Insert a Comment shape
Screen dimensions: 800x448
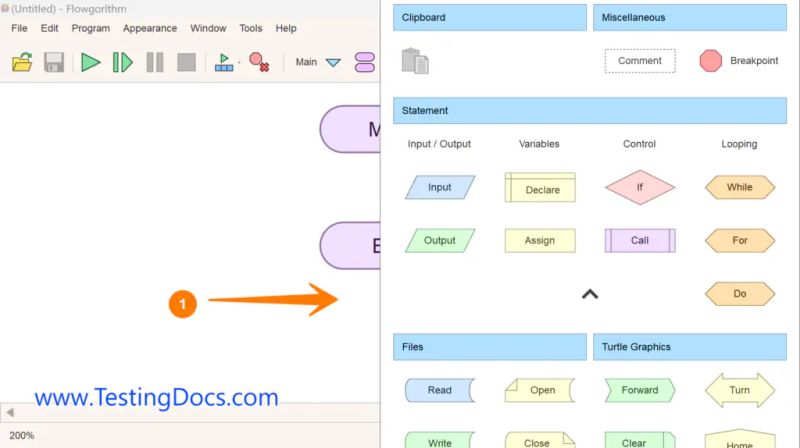640,61
